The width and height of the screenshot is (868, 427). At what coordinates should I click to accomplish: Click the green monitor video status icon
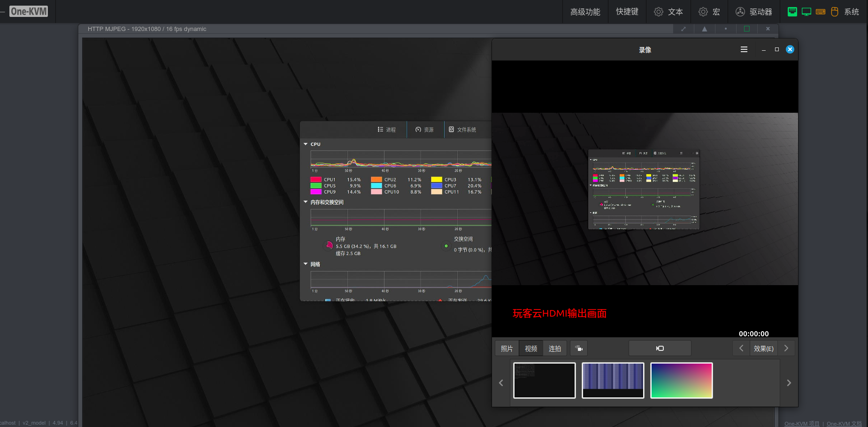click(807, 12)
